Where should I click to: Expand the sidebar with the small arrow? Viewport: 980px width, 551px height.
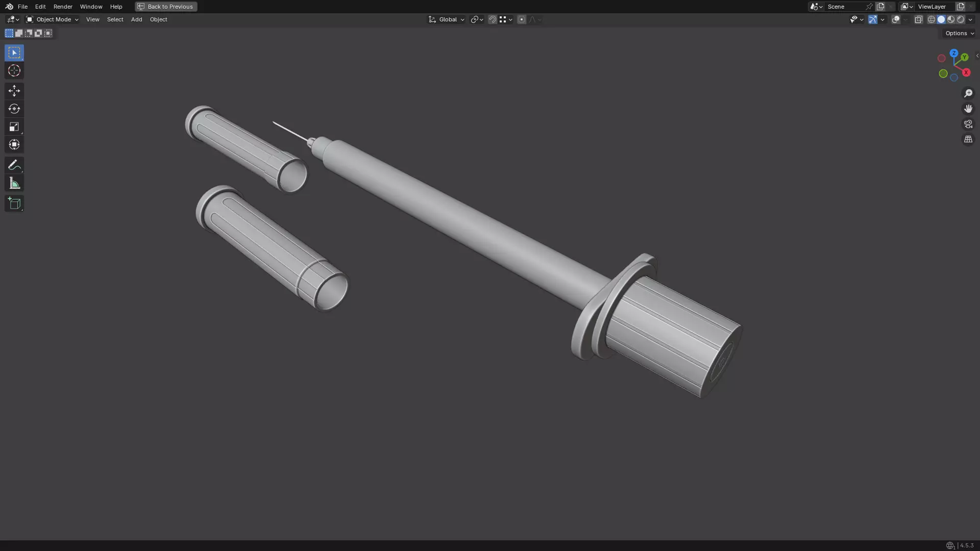(x=977, y=56)
